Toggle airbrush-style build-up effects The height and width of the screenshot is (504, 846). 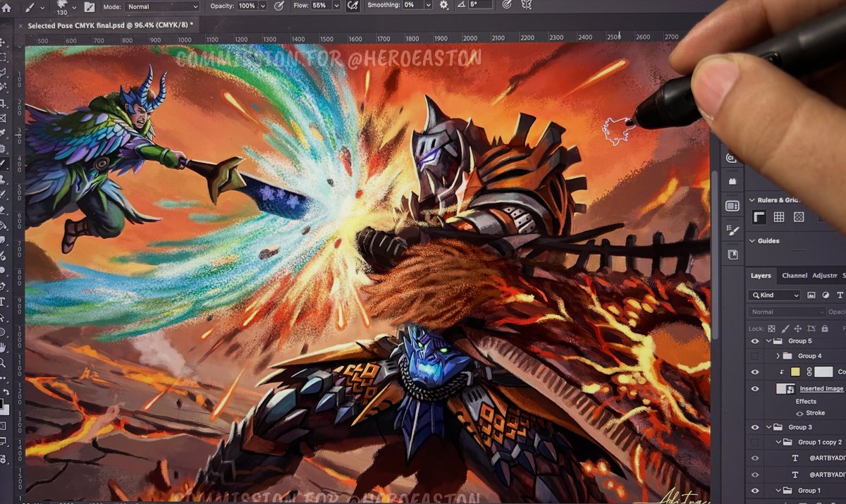352,6
